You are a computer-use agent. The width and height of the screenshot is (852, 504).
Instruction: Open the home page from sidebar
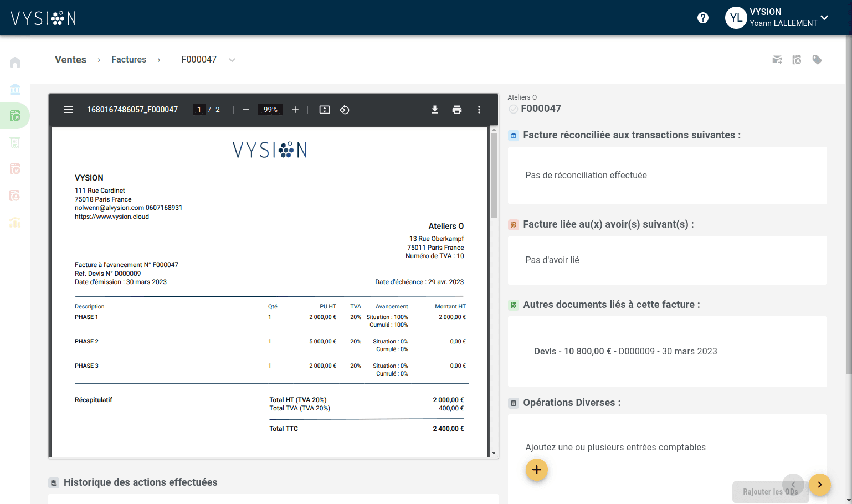15,63
